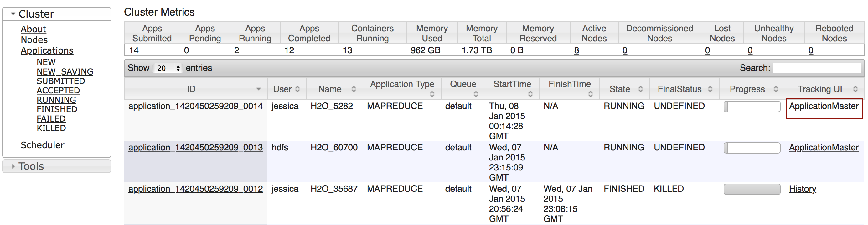Filter applications by RUNNING state
This screenshot has width=868, height=225.
56,100
